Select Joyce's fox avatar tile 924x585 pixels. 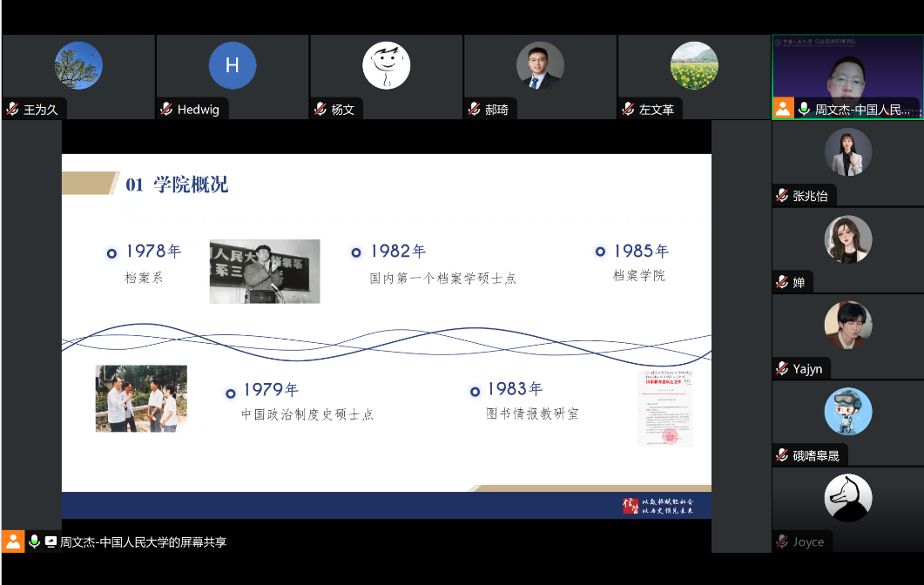point(847,498)
